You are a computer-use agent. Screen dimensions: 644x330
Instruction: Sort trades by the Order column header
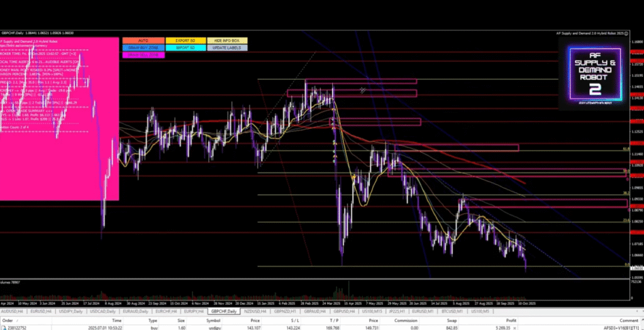pyautogui.click(x=8, y=320)
